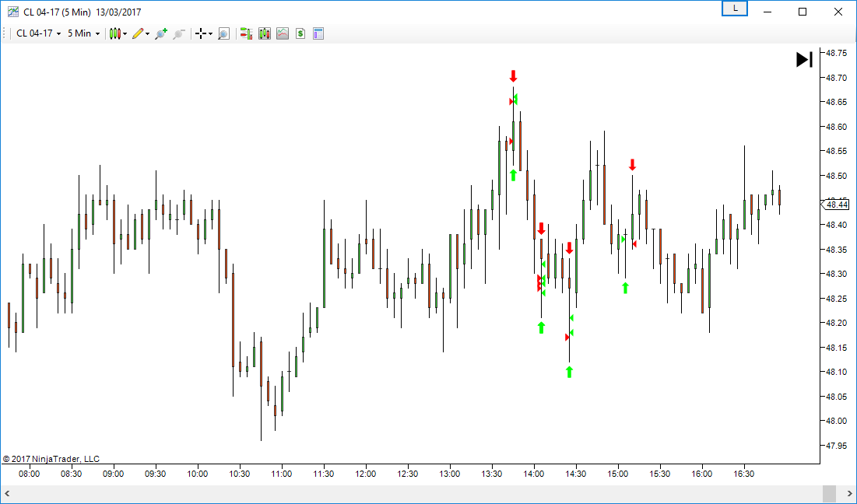
Task: Click the 10:30 time axis label
Action: (x=240, y=474)
